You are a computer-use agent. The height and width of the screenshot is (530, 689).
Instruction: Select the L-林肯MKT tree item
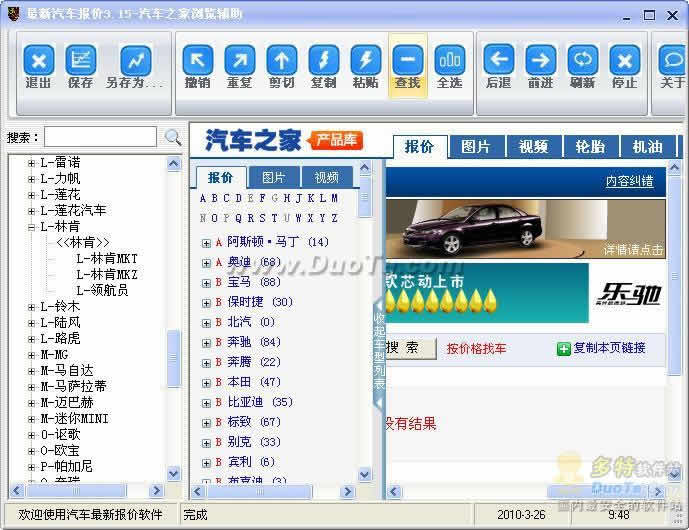coord(107,258)
